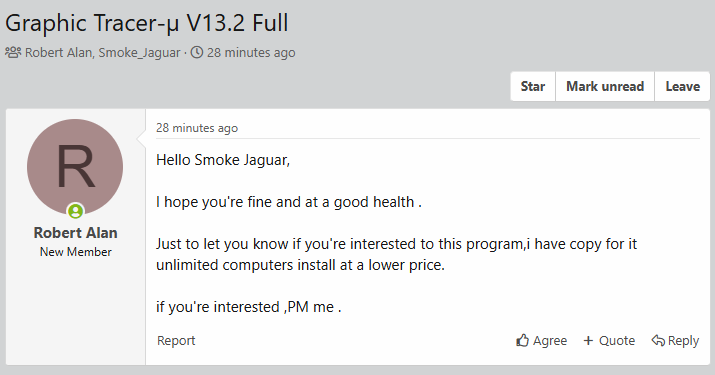Viewport: 715px width, 375px height.
Task: Report Robert Alan's message
Action: 176,340
